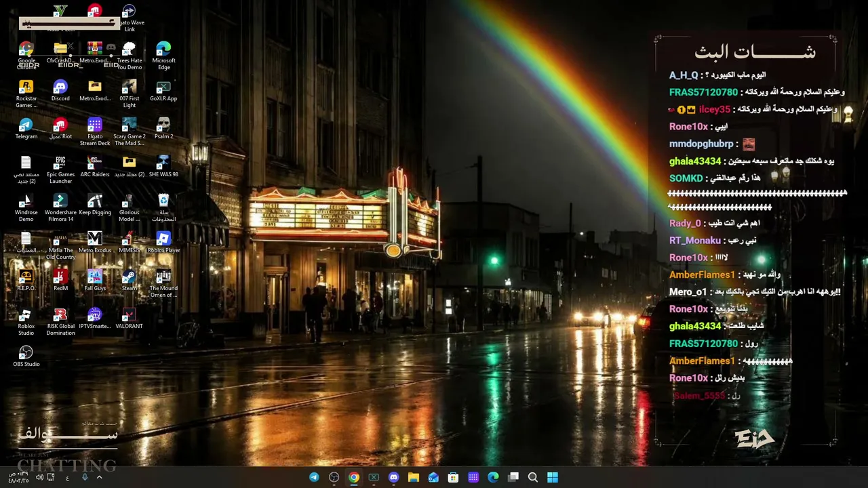Screen dimensions: 868x488
Task: Switch to Discord in the taskbar
Action: (393, 477)
